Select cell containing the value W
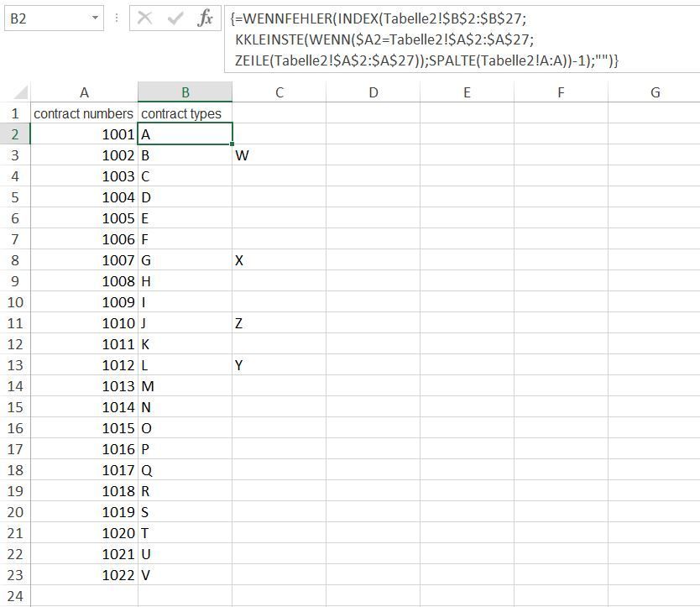The width and height of the screenshot is (700, 607). 279,155
